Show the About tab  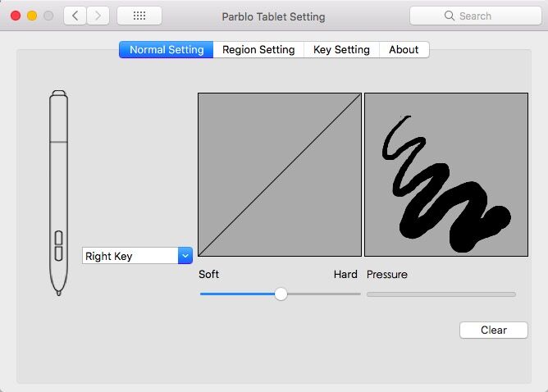404,49
